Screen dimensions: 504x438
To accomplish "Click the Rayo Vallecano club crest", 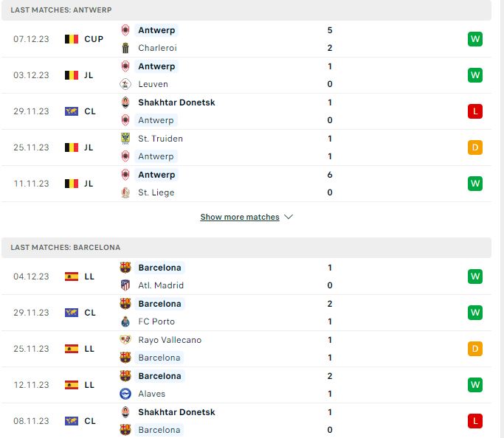I will [125, 339].
